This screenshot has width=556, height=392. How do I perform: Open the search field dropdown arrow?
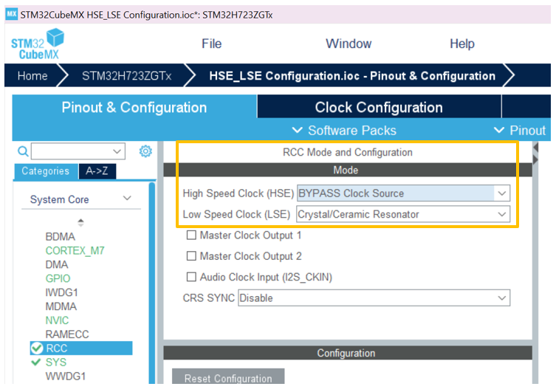click(117, 151)
